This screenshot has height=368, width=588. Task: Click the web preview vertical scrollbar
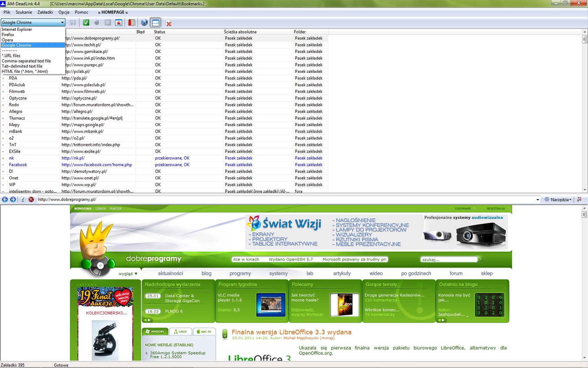click(584, 283)
